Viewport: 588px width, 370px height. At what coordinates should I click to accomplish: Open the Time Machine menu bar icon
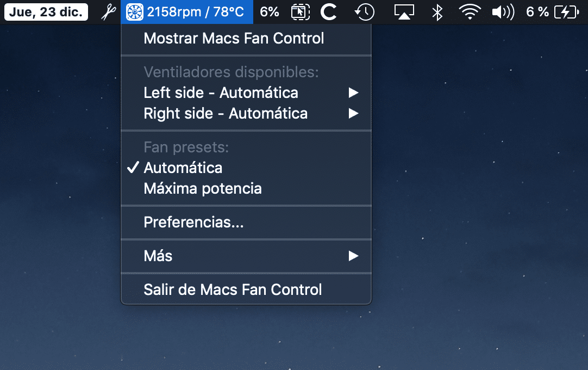coord(364,12)
